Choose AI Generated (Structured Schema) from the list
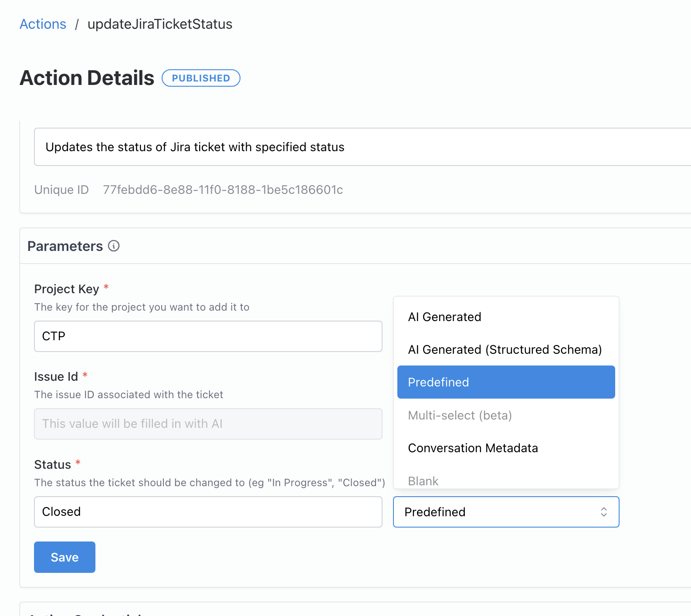 coord(505,349)
